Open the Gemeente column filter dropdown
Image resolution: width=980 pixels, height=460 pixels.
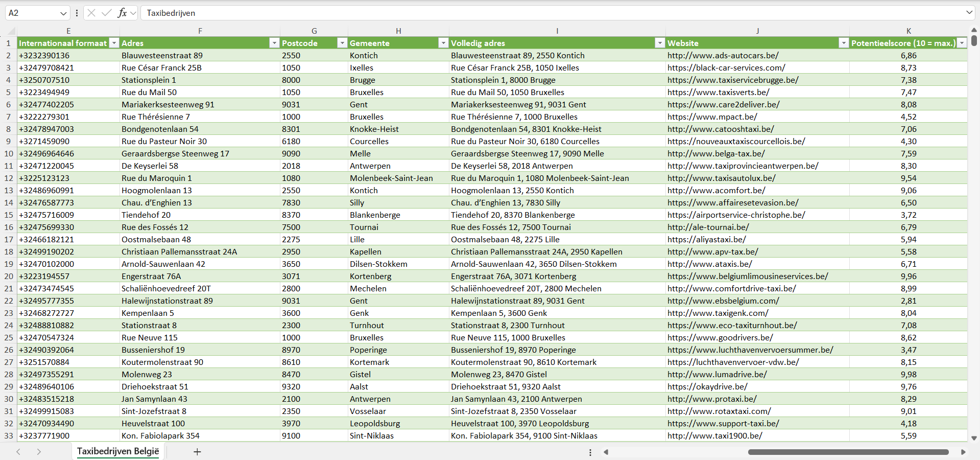(x=443, y=43)
